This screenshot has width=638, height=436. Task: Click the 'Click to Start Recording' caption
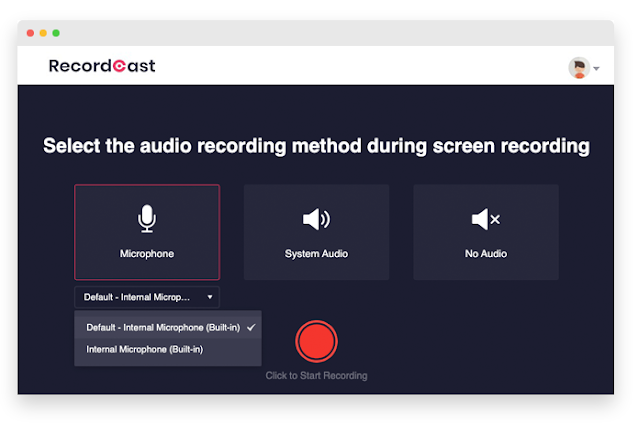click(x=317, y=376)
